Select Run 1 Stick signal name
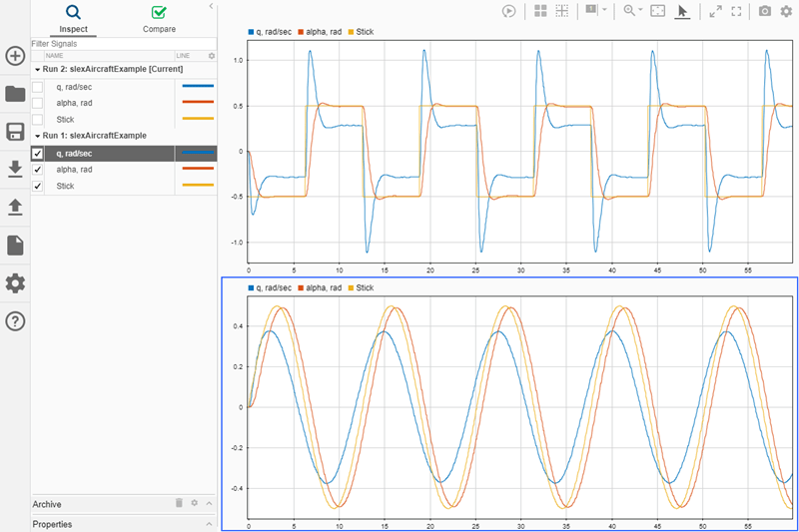Image resolution: width=799 pixels, height=532 pixels. (65, 186)
